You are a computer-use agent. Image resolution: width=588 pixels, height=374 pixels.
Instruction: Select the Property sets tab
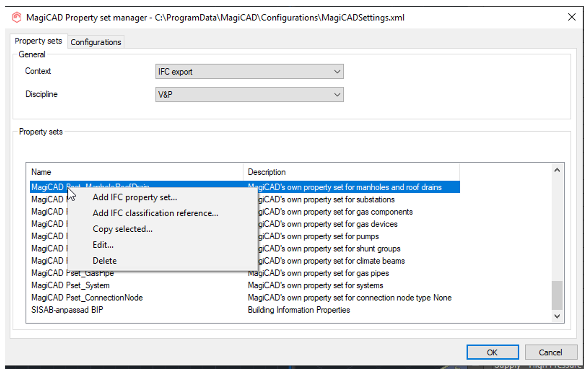click(38, 41)
